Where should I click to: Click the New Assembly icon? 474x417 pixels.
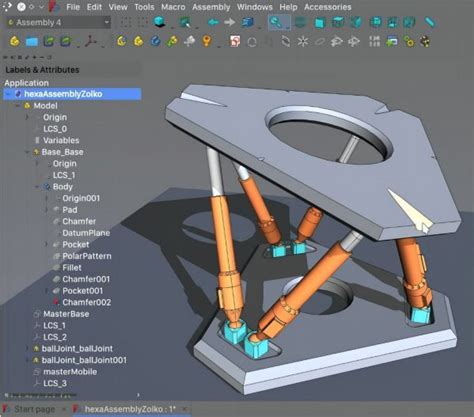[14, 41]
